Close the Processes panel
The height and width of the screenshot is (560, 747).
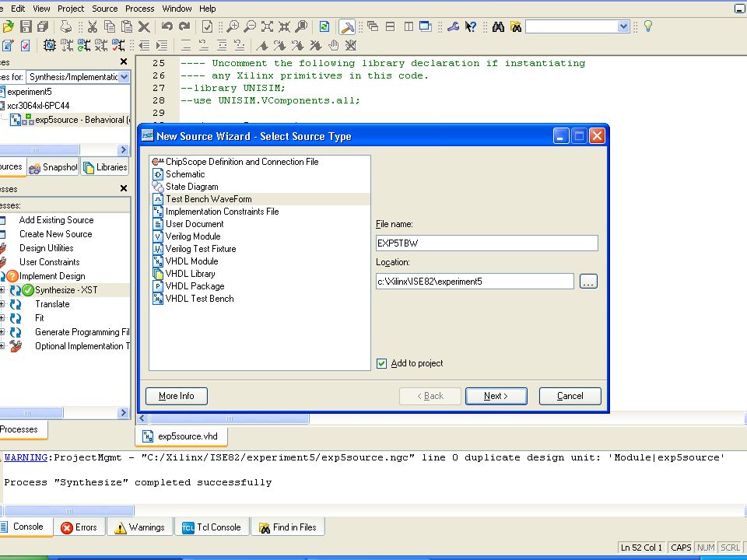coord(124,188)
